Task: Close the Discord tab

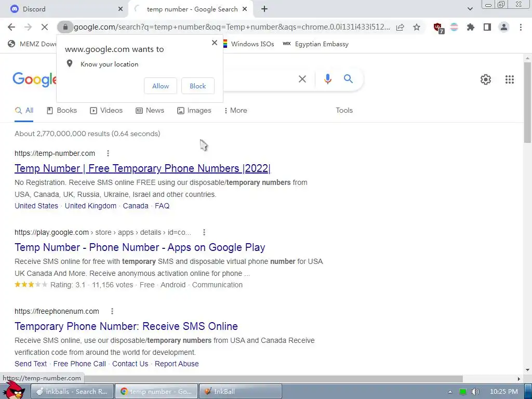Action: 120,9
